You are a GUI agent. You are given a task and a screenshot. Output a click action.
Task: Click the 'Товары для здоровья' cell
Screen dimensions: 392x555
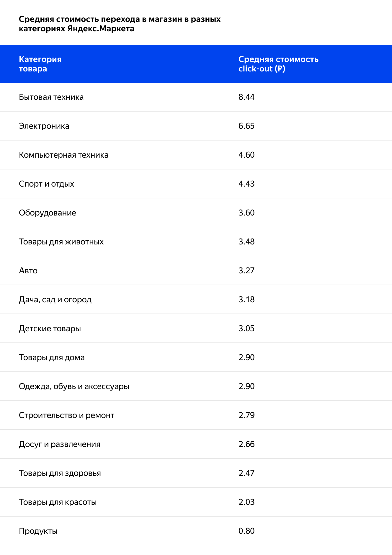(60, 473)
